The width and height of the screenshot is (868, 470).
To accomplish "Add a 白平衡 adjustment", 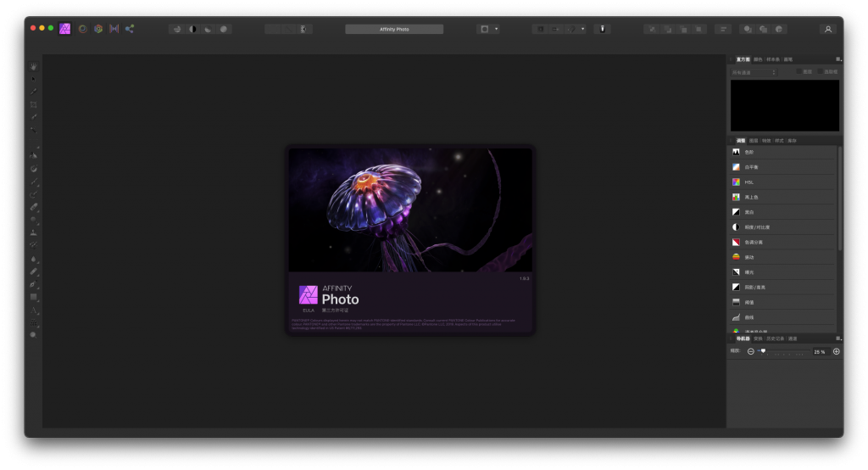I will point(781,167).
